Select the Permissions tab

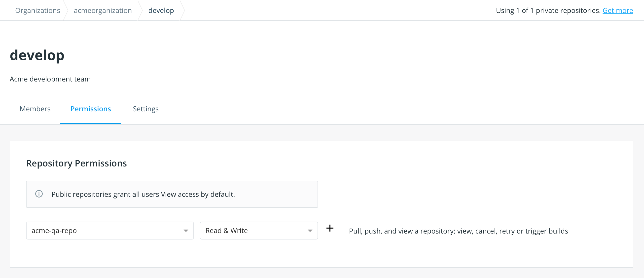[91, 109]
